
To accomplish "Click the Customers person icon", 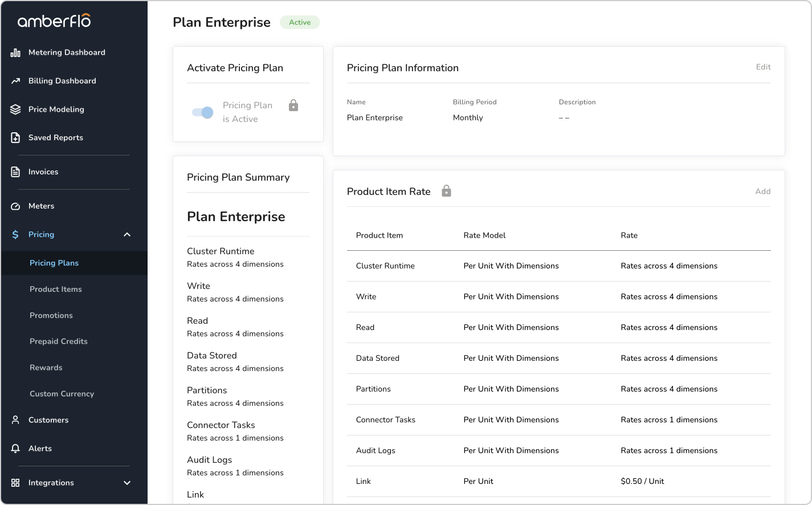I will [x=15, y=420].
